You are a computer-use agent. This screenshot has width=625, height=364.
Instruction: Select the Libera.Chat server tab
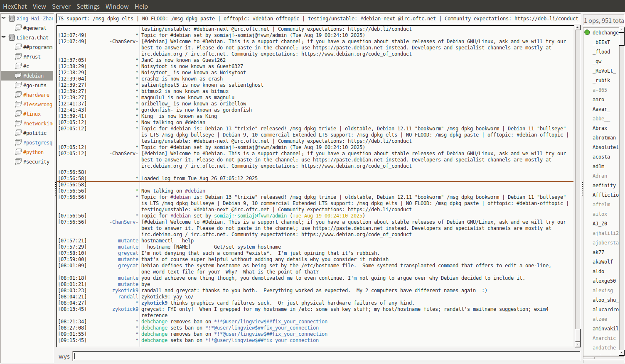pos(32,37)
